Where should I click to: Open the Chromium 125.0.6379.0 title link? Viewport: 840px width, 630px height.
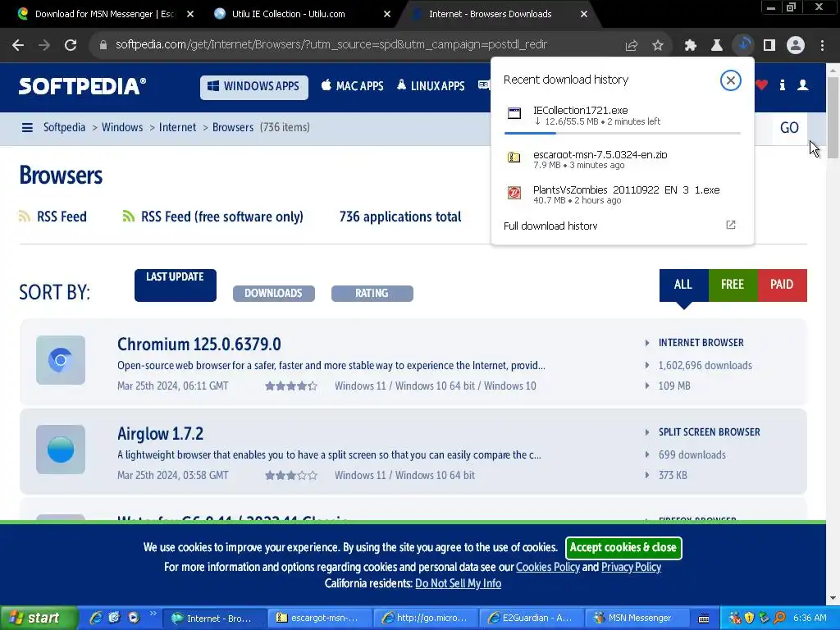[199, 345]
